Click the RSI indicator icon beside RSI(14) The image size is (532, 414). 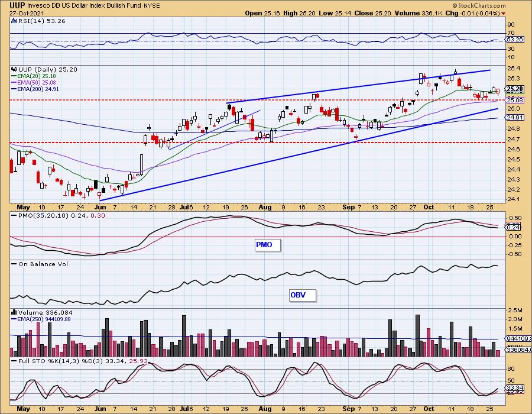pos(14,21)
